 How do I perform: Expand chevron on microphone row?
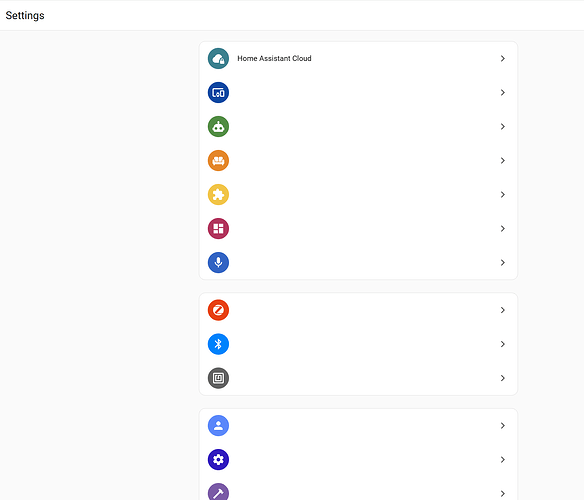pyautogui.click(x=502, y=263)
